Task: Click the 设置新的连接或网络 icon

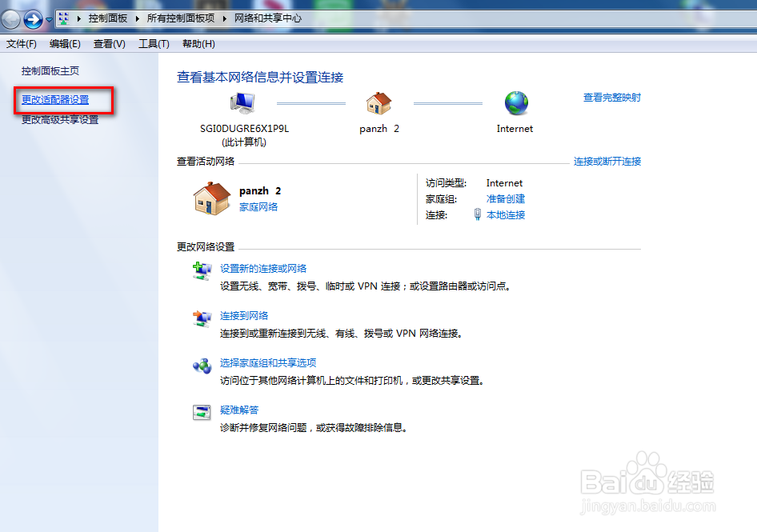Action: tap(202, 271)
